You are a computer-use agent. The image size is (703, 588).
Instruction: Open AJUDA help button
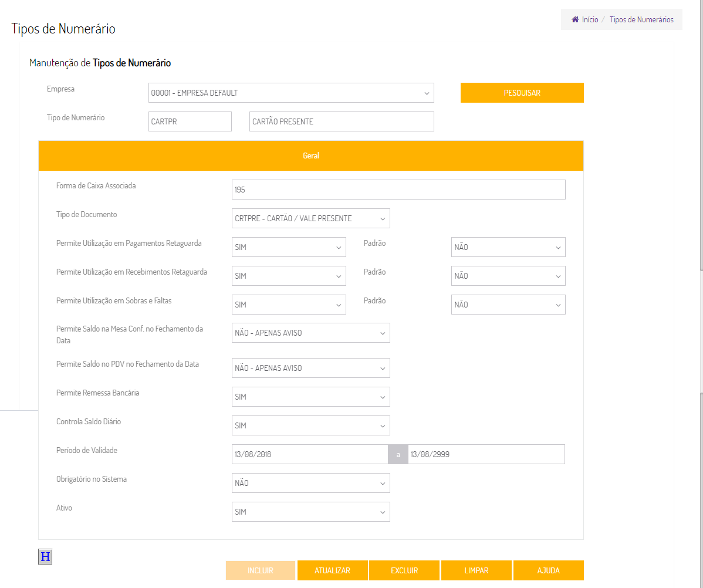point(548,570)
